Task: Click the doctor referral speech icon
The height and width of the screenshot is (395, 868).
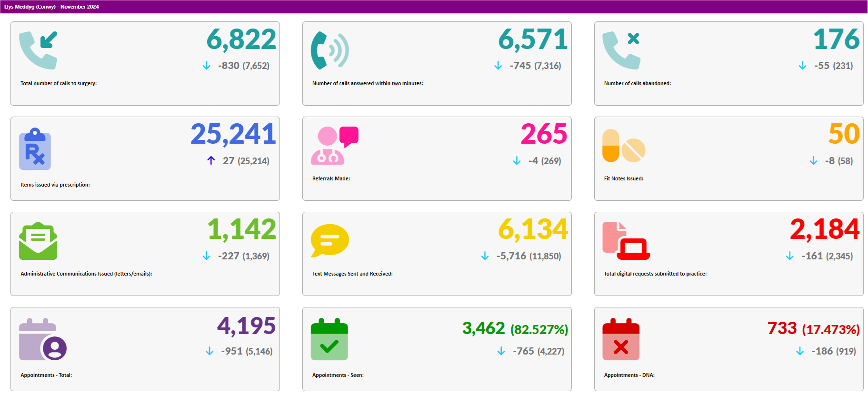Action: click(334, 146)
